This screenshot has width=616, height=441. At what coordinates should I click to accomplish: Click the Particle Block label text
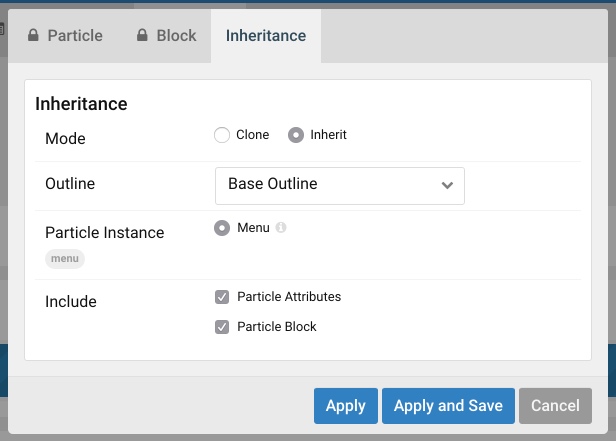pyautogui.click(x=277, y=327)
